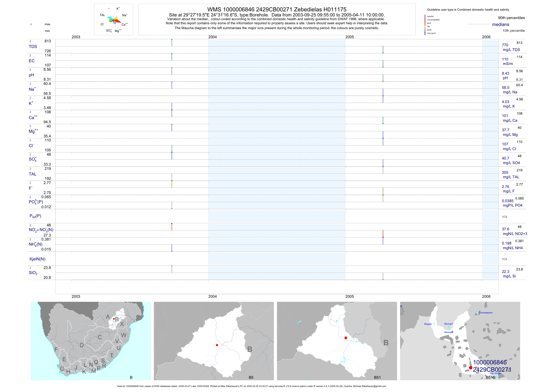554x392 pixels.
Task: Click the KjelN(N) row label
Action: (37, 259)
